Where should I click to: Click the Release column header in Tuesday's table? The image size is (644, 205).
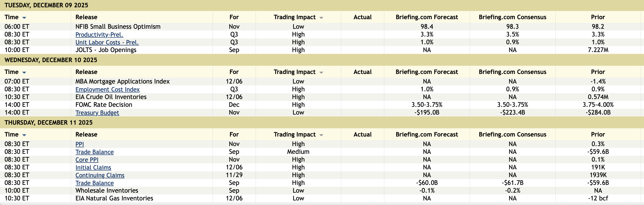[x=86, y=17]
